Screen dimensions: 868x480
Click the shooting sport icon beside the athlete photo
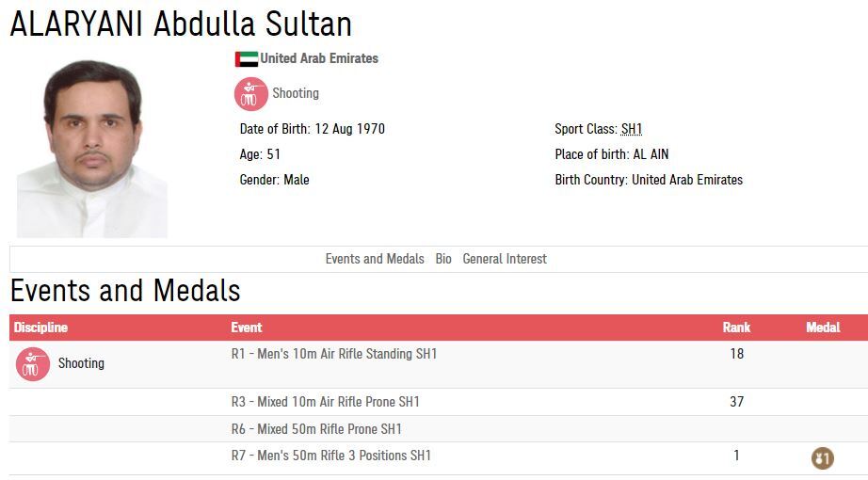coord(250,94)
